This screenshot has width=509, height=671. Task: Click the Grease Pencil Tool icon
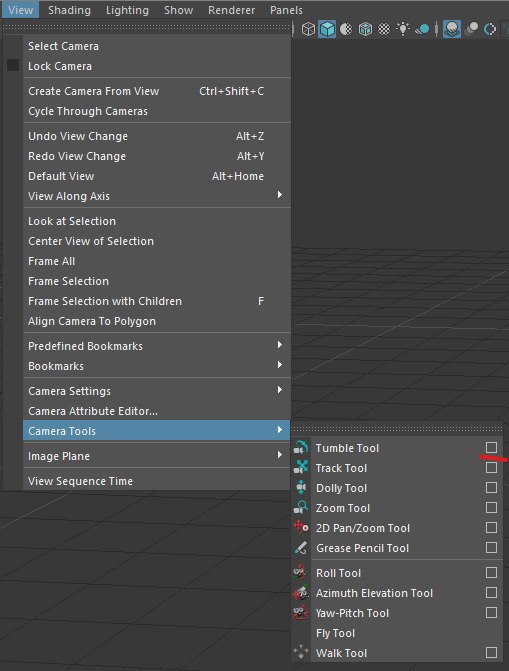pos(301,548)
